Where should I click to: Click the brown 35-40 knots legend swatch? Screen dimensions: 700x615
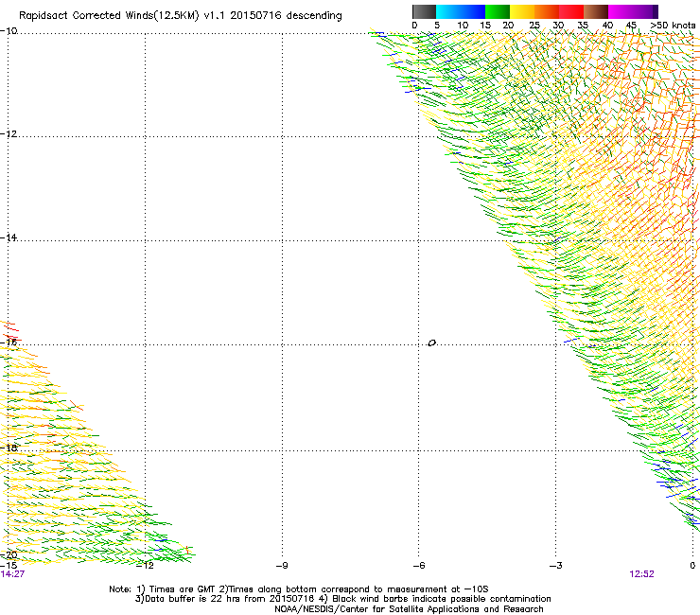596,11
